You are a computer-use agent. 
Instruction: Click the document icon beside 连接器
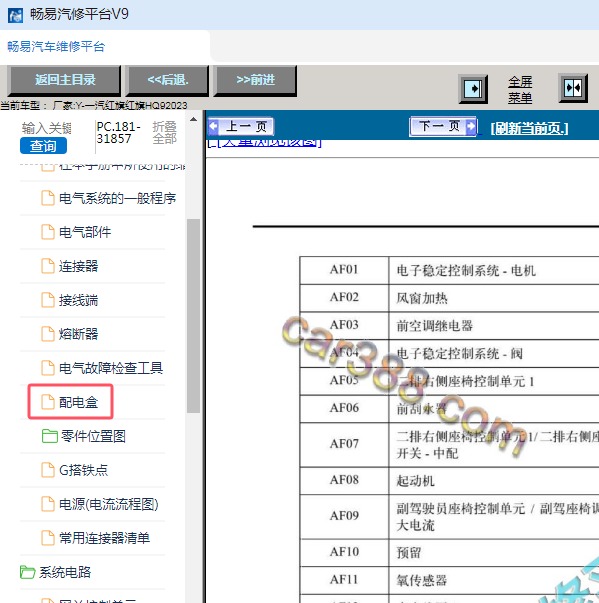click(48, 266)
